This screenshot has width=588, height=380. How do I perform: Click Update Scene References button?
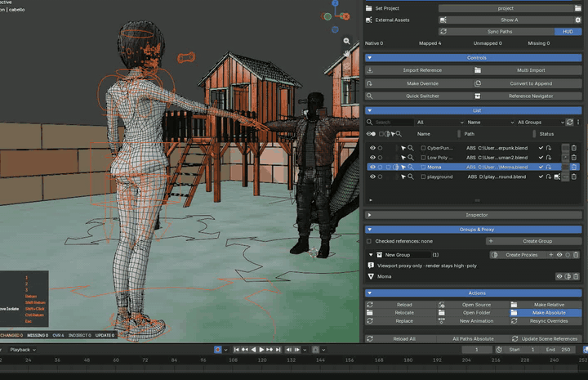(x=546, y=339)
